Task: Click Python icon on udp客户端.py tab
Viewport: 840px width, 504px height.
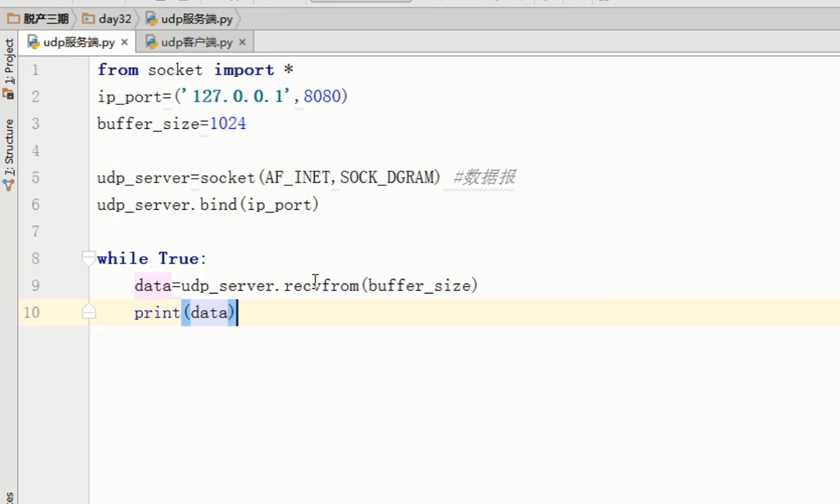Action: 151,42
